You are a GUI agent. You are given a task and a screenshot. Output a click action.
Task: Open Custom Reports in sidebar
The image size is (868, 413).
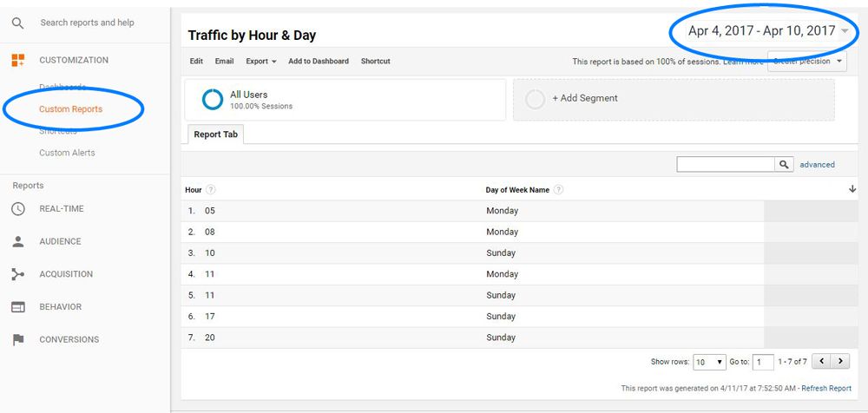[x=70, y=109]
